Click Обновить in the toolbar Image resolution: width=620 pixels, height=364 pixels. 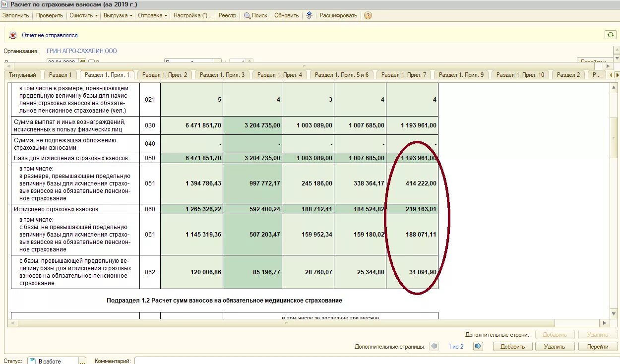pyautogui.click(x=287, y=15)
